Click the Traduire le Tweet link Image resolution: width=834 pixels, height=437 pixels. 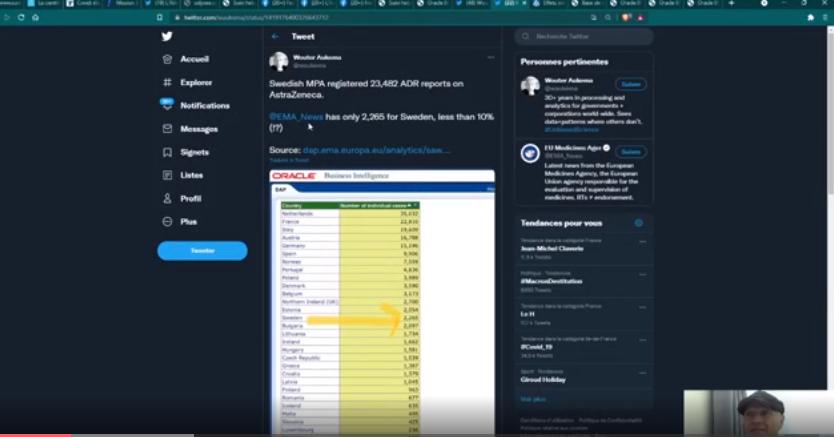[x=289, y=160]
